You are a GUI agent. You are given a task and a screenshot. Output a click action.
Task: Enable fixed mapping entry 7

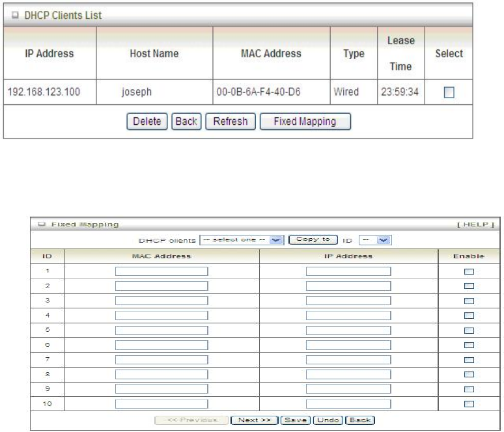pyautogui.click(x=469, y=360)
